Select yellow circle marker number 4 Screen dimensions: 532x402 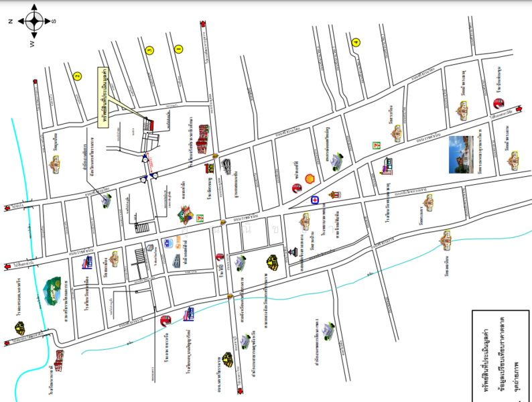click(x=356, y=43)
